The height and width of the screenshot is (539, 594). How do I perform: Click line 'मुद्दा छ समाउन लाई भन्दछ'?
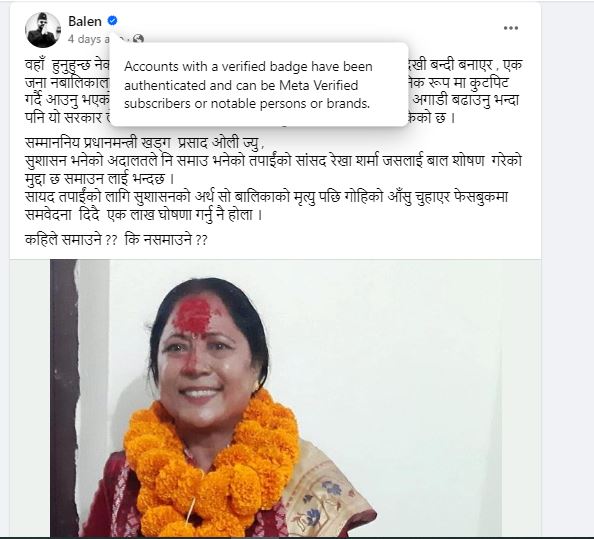pos(100,178)
